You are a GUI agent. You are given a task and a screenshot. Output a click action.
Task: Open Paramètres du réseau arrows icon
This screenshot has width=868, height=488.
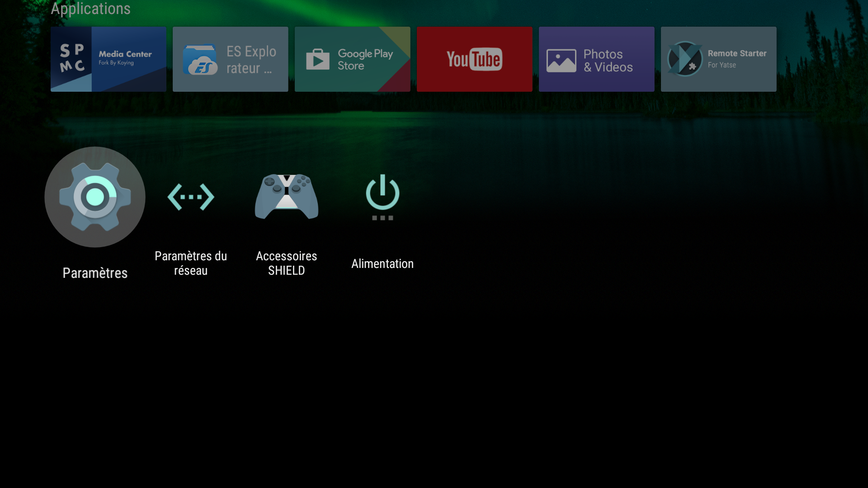191,197
